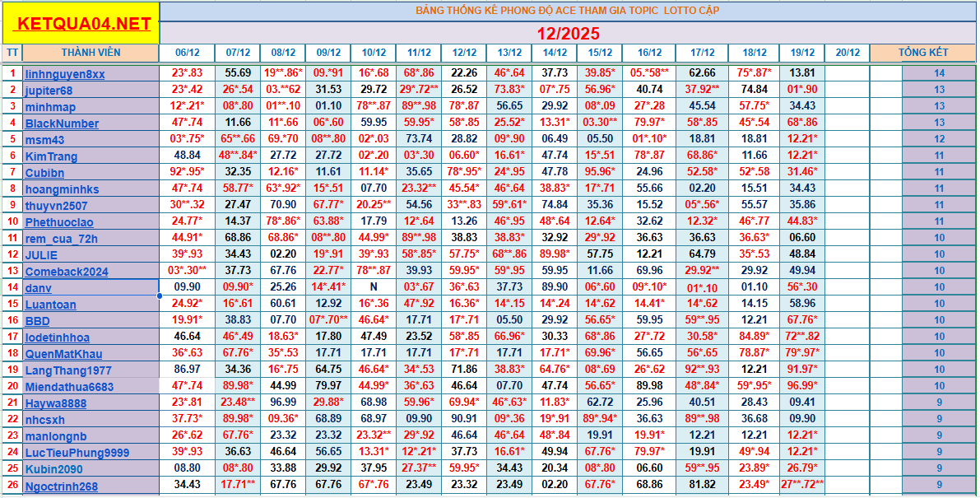Select Kubin2090 11/12 cell 27.37**
980x498 pixels.
tap(418, 468)
